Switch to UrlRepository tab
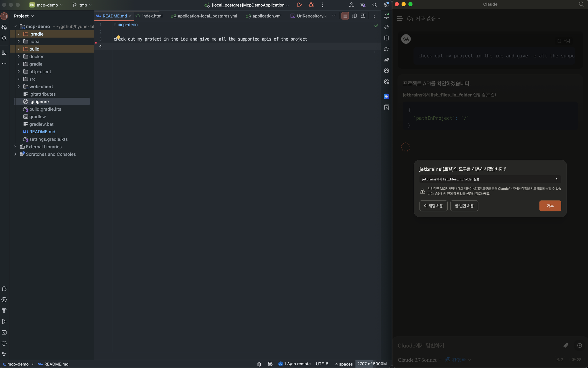 coord(309,16)
